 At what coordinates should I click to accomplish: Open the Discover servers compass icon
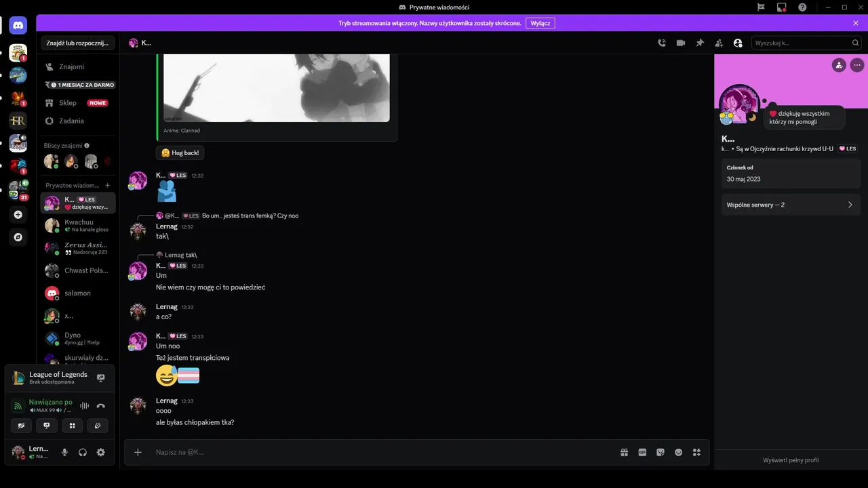click(18, 237)
